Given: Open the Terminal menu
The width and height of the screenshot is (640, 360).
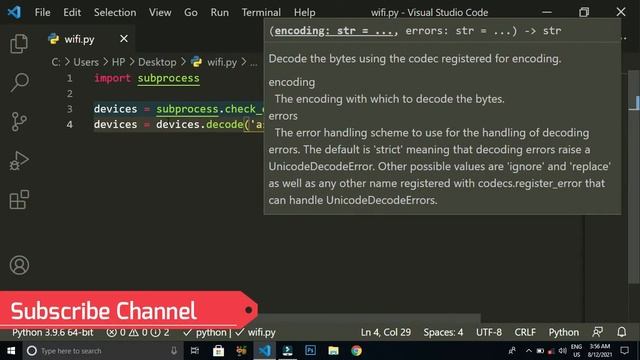Looking at the screenshot, I should click(x=261, y=12).
